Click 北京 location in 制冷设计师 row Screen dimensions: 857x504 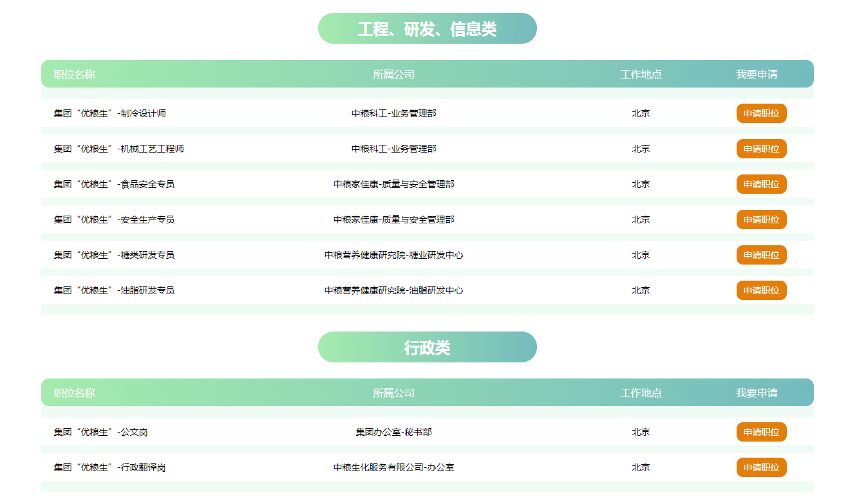click(641, 113)
